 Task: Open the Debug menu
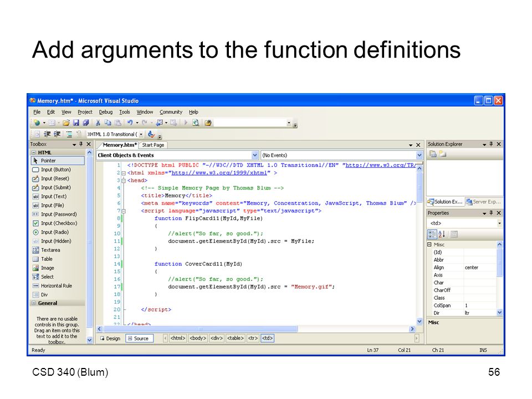coord(105,112)
